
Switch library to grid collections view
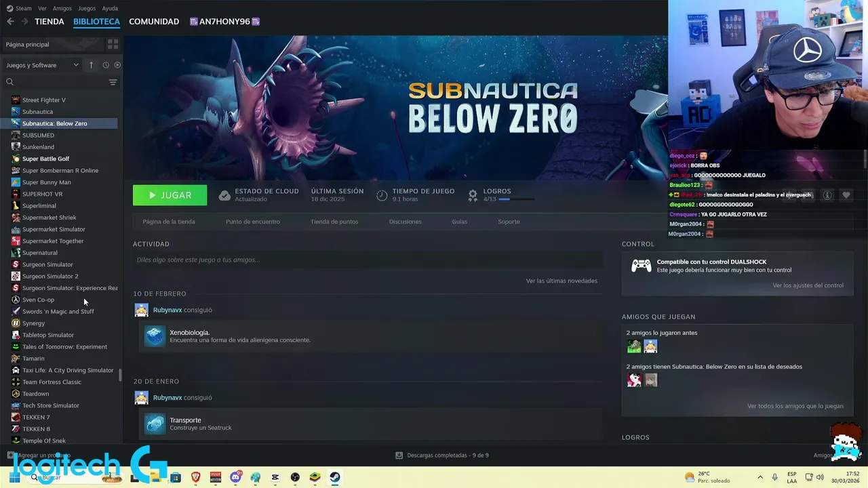click(113, 44)
